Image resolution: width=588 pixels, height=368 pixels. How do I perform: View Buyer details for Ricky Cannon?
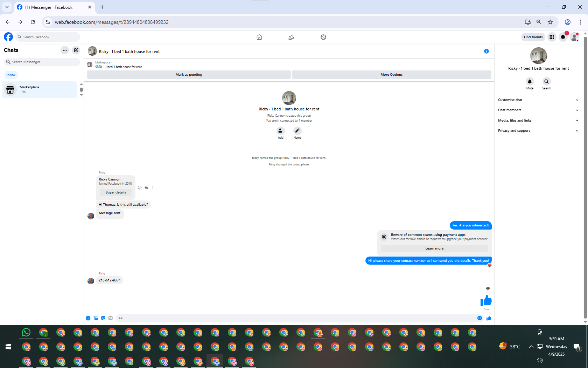point(115,192)
